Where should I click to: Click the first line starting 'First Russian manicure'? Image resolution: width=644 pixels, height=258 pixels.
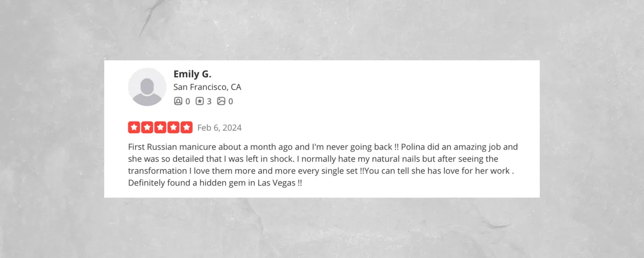pos(323,147)
